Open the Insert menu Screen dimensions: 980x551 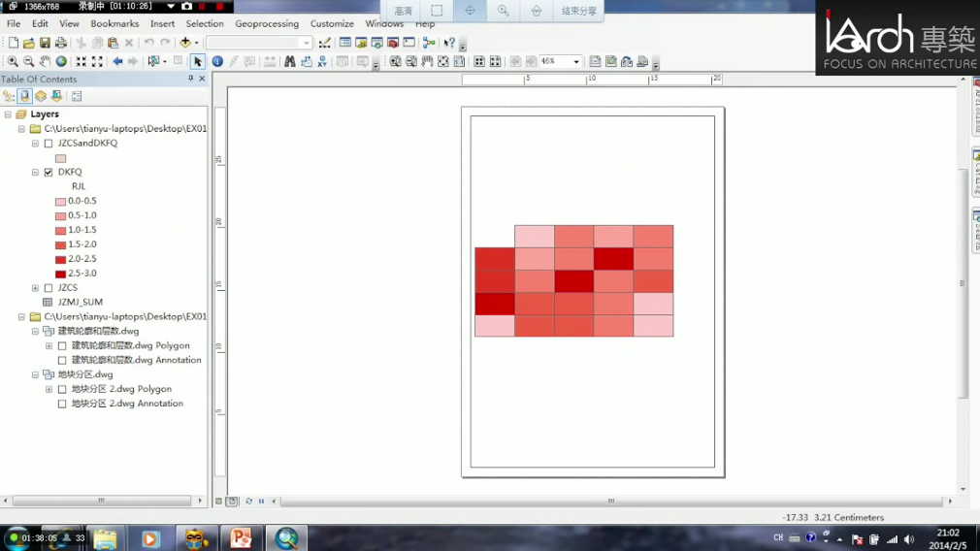pyautogui.click(x=162, y=23)
